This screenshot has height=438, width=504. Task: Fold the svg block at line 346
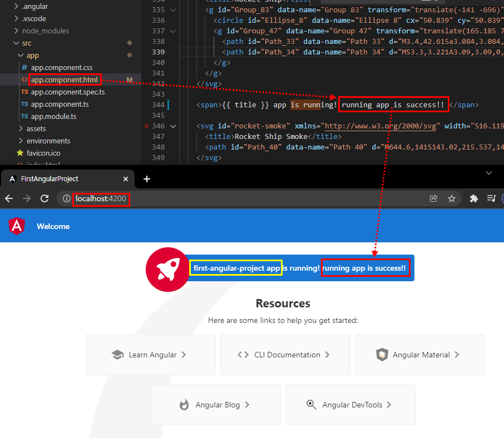pos(173,126)
